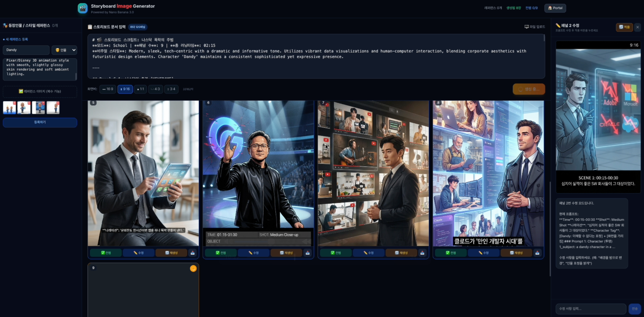Delete the fourth reference image with red X
The image size is (644, 317).
pos(58,103)
